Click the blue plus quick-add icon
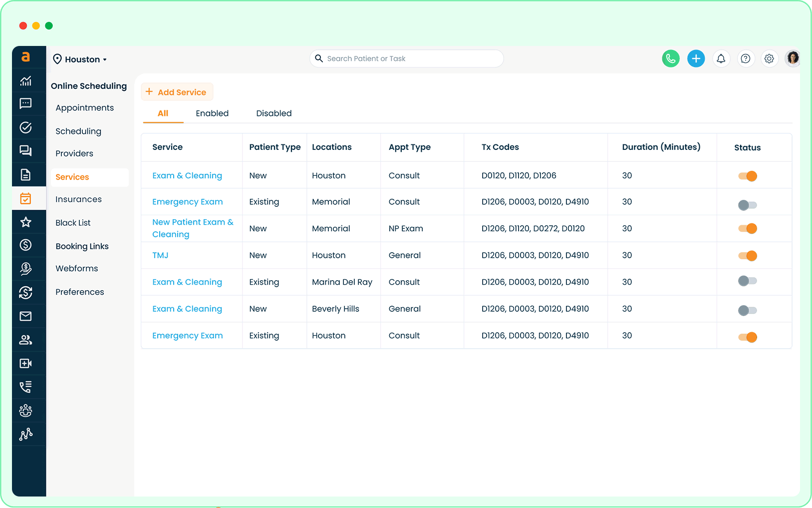 click(696, 58)
